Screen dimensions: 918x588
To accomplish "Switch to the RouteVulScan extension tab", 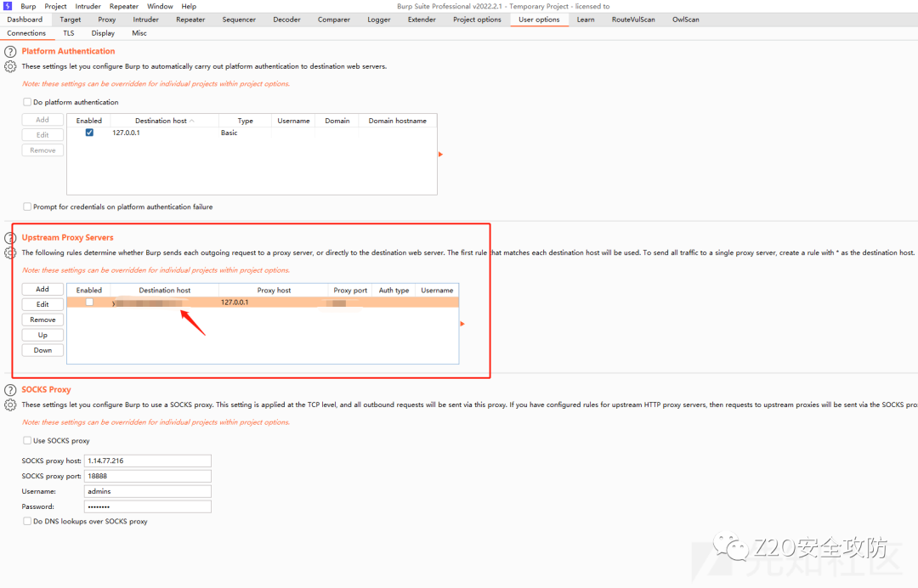I will (x=633, y=20).
